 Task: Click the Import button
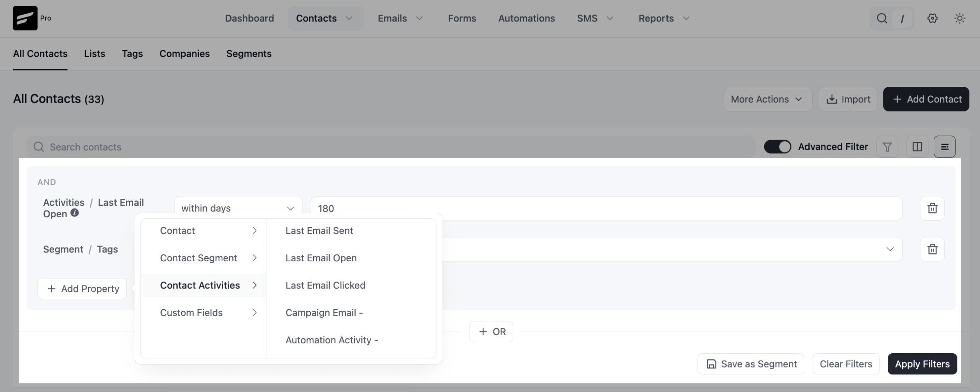tap(848, 99)
